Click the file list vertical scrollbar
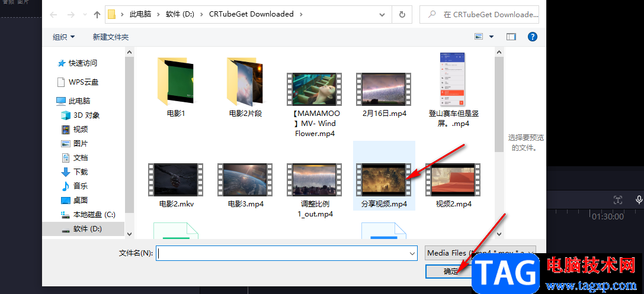 coord(499,143)
